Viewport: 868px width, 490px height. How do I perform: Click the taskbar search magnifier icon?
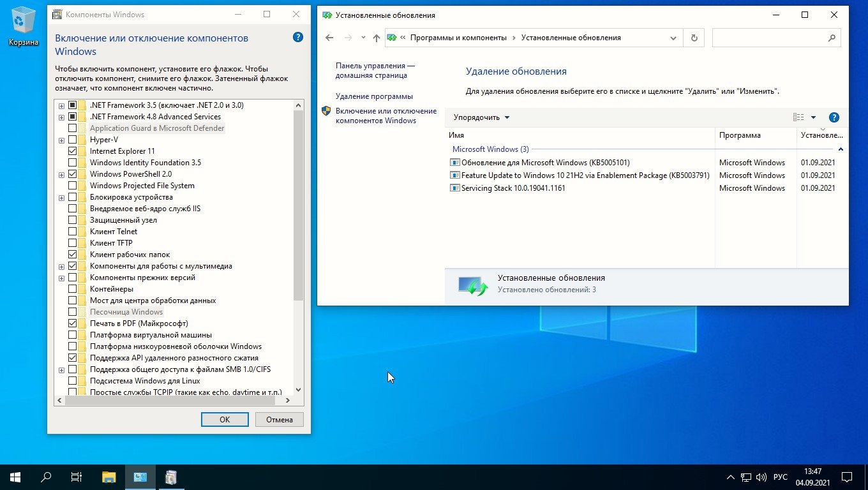coord(46,477)
